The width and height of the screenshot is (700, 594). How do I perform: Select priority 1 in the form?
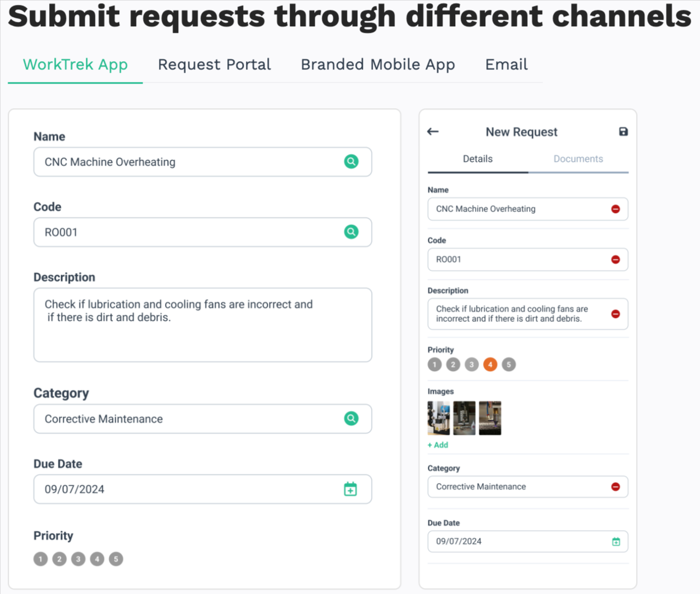40,558
